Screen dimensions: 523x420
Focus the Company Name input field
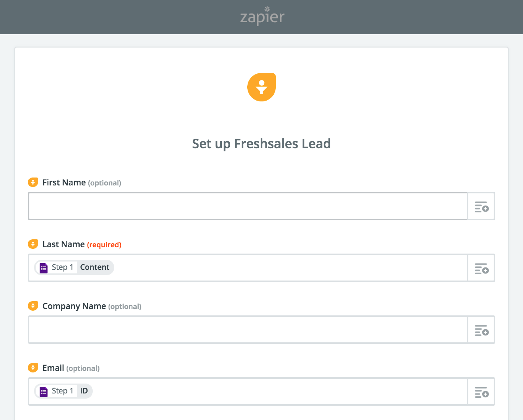pyautogui.click(x=248, y=330)
